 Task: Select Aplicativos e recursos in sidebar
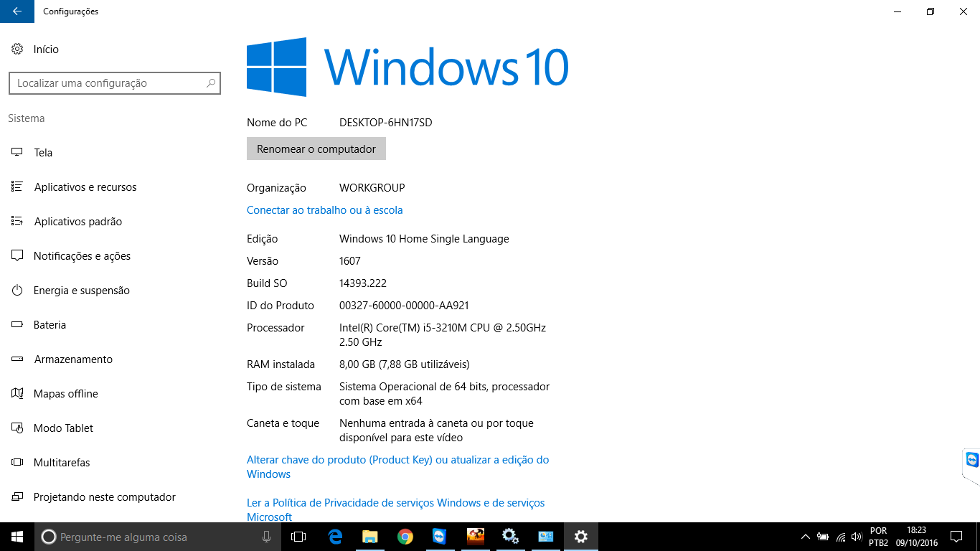pyautogui.click(x=85, y=187)
